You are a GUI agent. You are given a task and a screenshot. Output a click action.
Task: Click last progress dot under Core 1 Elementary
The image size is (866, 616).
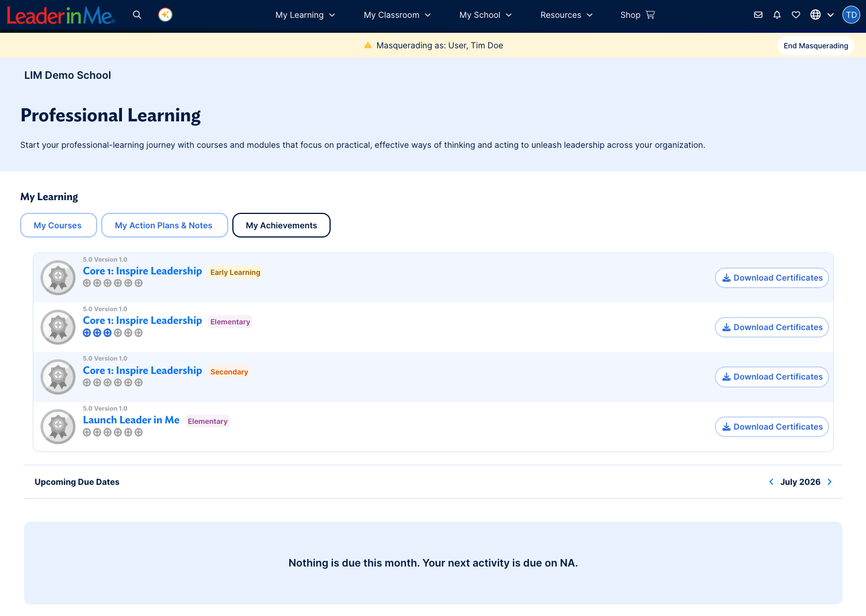pos(139,333)
